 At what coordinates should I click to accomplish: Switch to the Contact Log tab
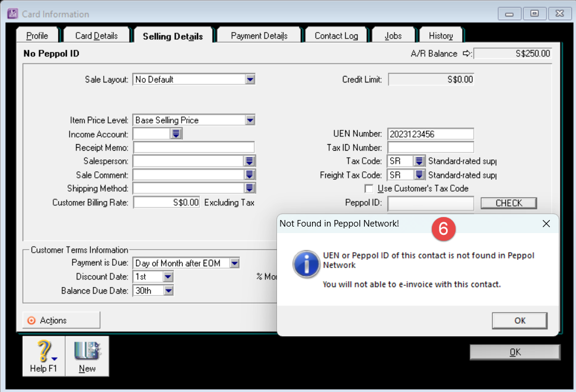pos(336,36)
